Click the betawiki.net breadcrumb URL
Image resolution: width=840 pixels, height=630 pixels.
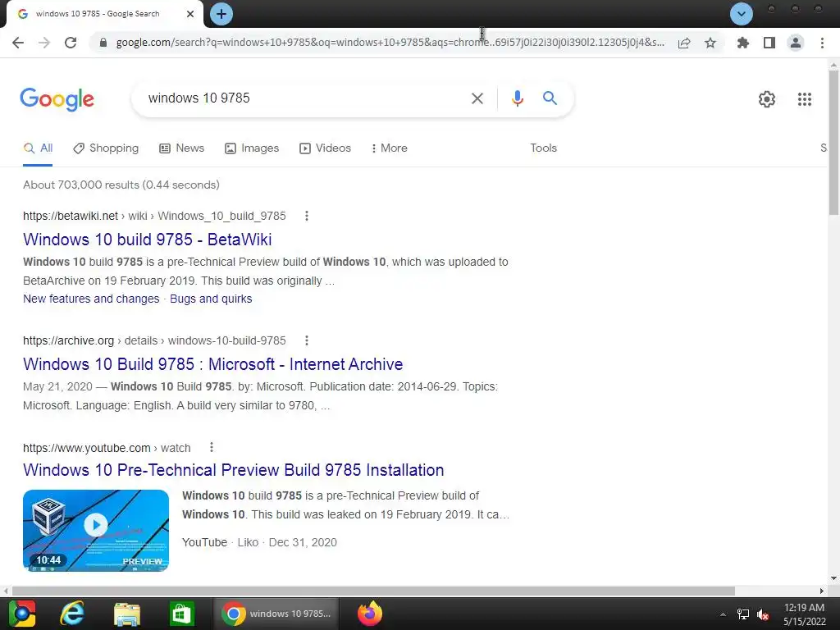point(154,216)
